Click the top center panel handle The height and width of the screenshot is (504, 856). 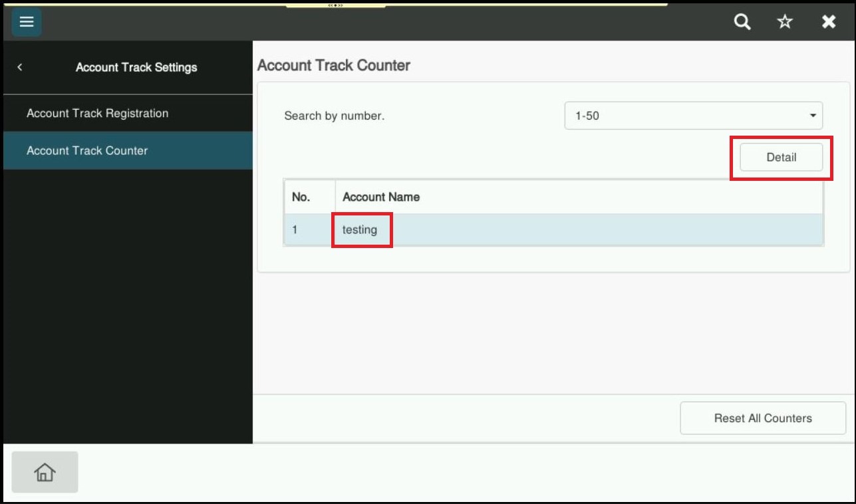tap(335, 5)
